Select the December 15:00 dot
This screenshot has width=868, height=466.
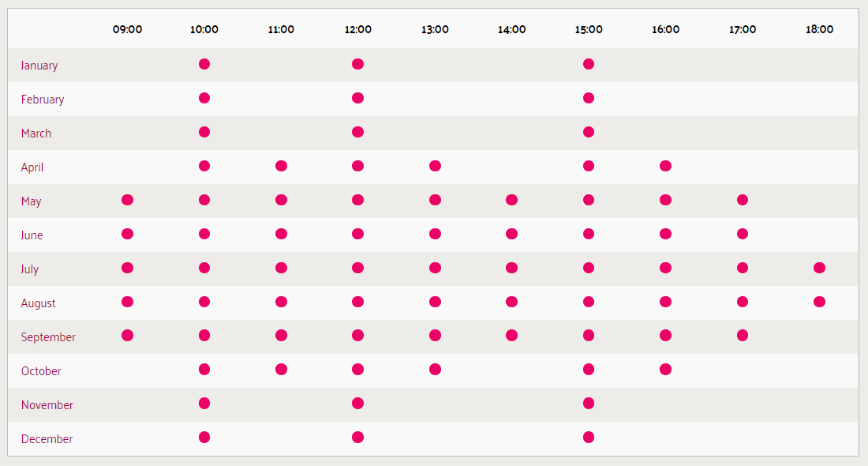(589, 438)
